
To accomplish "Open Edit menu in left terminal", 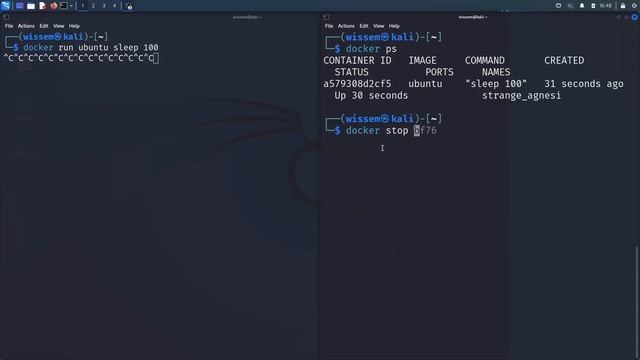I will pyautogui.click(x=44, y=26).
